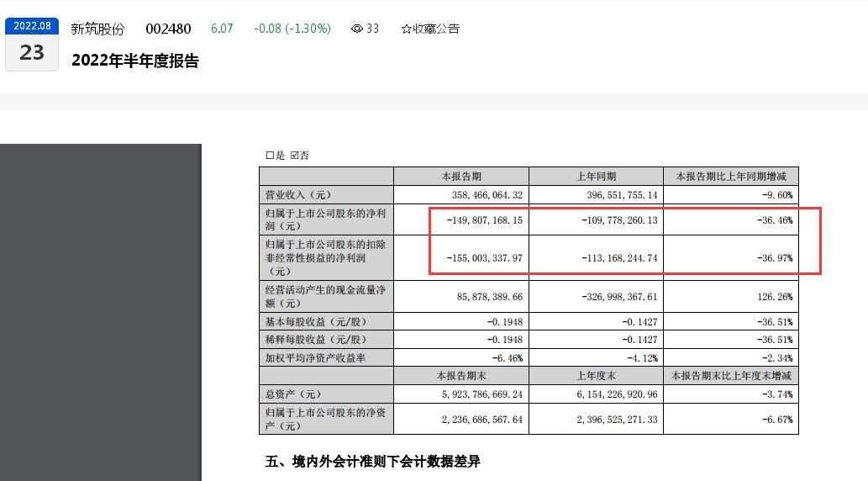Screen dimensions: 868x481
Task: Click the -2.34% cell
Action: coord(777,358)
